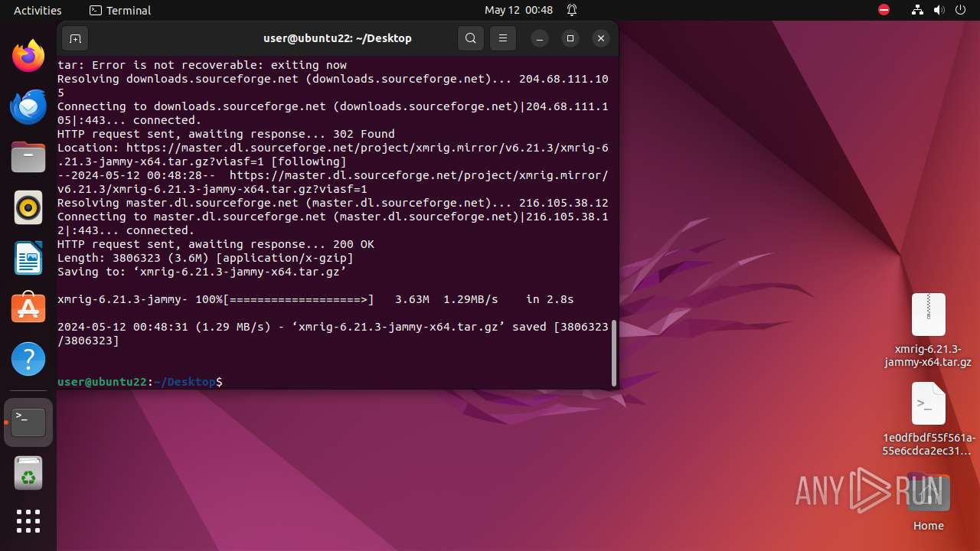Viewport: 980px width, 551px height.
Task: Click the 'Location: https://master.dl.sourceforge.net' line
Action: [x=333, y=155]
